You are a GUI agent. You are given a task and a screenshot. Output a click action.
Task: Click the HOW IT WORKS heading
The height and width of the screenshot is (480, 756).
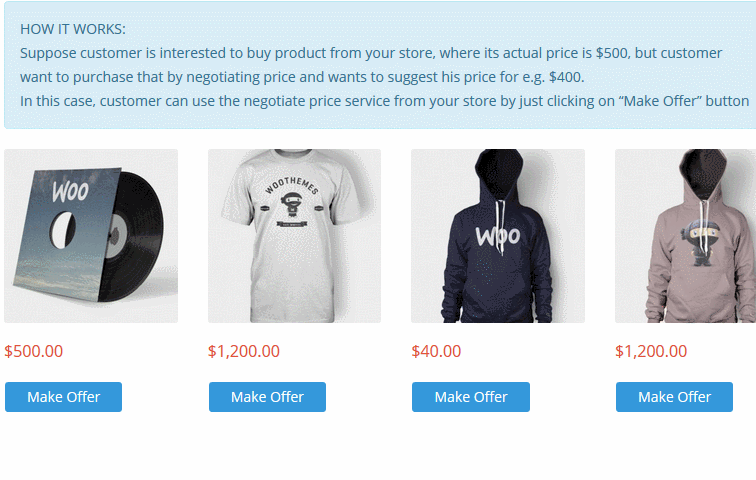pyautogui.click(x=73, y=29)
